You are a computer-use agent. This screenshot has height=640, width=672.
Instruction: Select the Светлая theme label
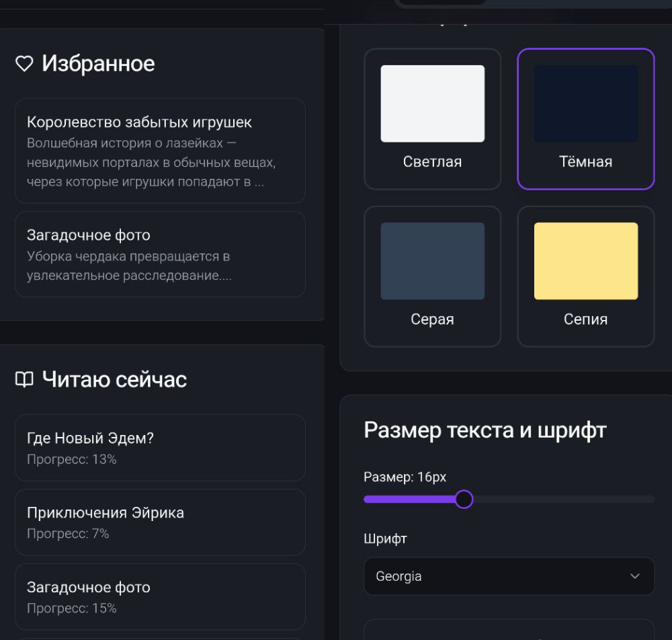click(432, 162)
